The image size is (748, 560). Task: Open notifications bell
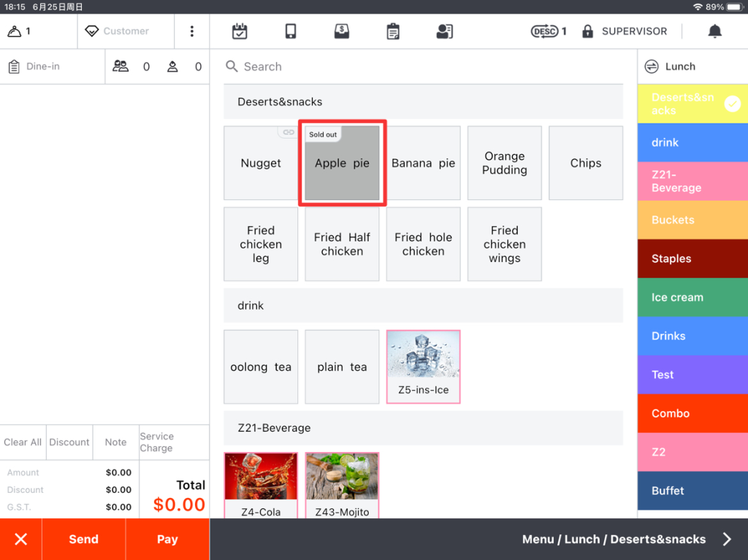(714, 31)
